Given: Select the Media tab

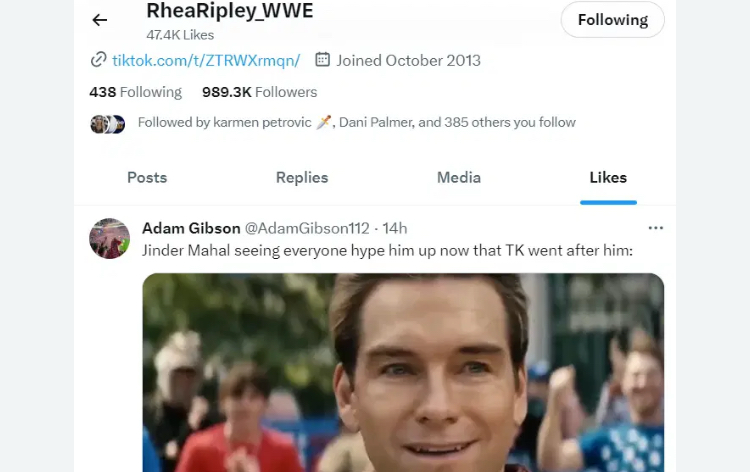Looking at the screenshot, I should click(x=459, y=178).
